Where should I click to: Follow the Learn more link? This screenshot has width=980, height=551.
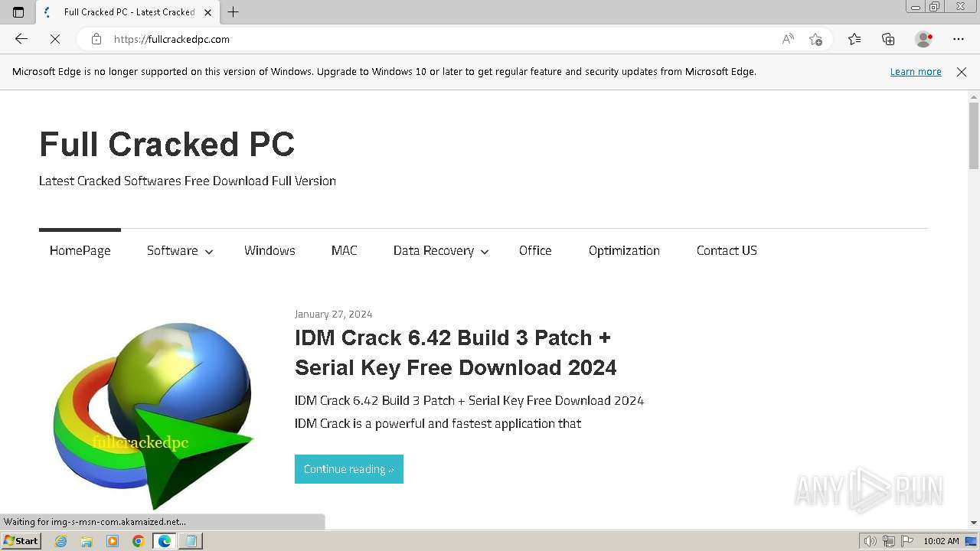pyautogui.click(x=916, y=71)
